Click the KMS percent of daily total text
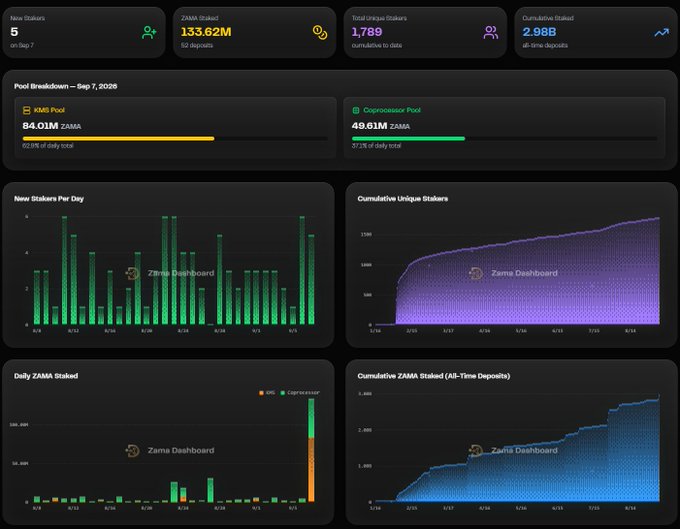The image size is (680, 529). (x=48, y=146)
